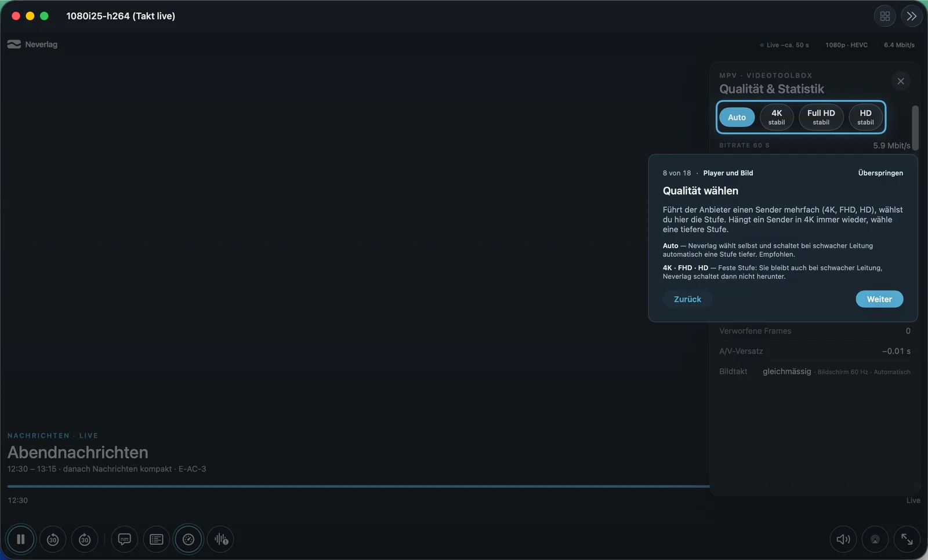The height and width of the screenshot is (560, 928).
Task: Toggle the quality and statistics gauge button
Action: click(188, 539)
